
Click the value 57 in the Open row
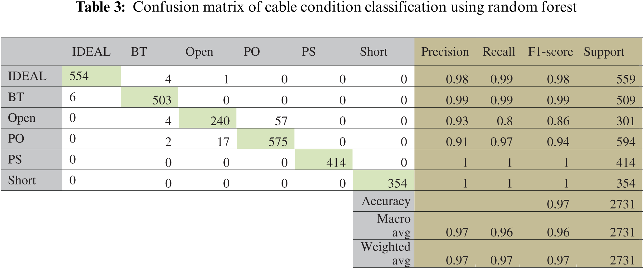tap(281, 121)
